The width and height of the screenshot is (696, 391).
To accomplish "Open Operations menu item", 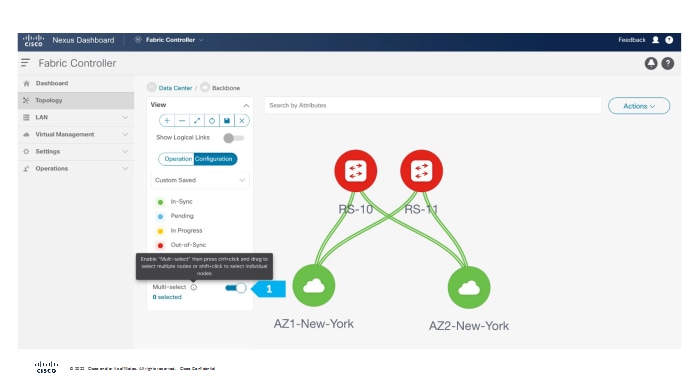I will [x=76, y=169].
